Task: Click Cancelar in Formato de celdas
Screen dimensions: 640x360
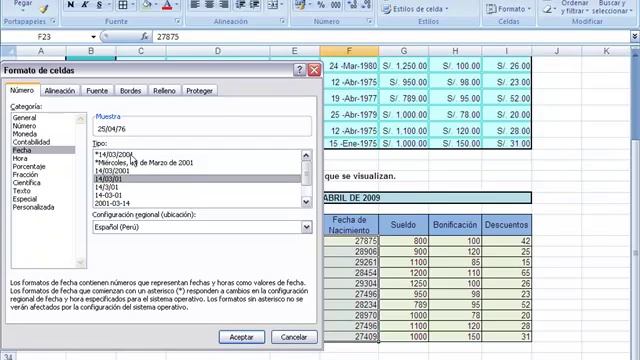Action: pos(294,337)
